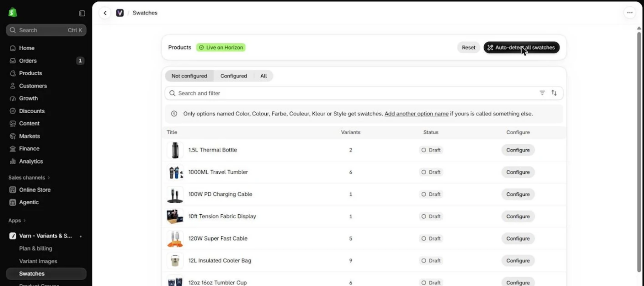Image resolution: width=644 pixels, height=286 pixels.
Task: Click the 12L Insulated Cooler Bag thumbnail
Action: (175, 261)
